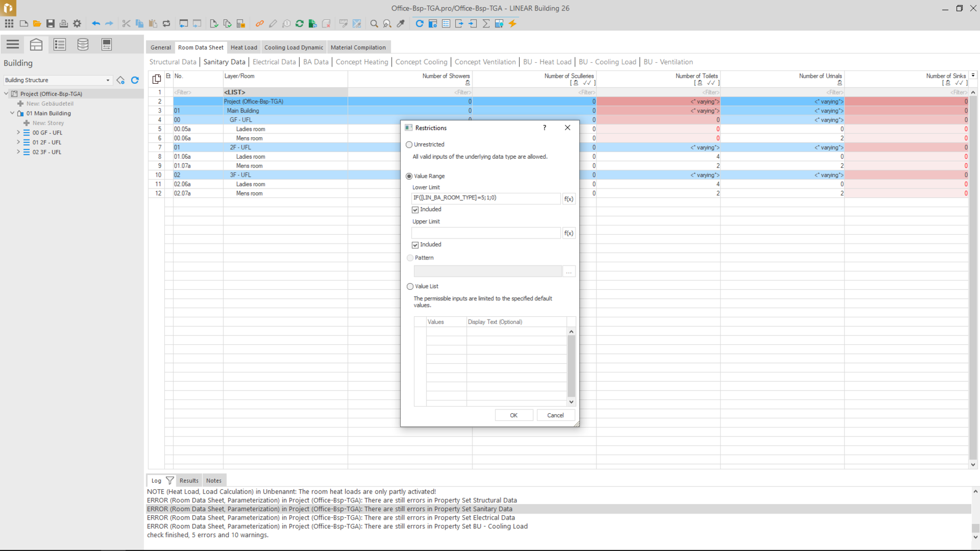Screen dimensions: 980x551
Task: Click the save project icon
Action: [x=50, y=24]
